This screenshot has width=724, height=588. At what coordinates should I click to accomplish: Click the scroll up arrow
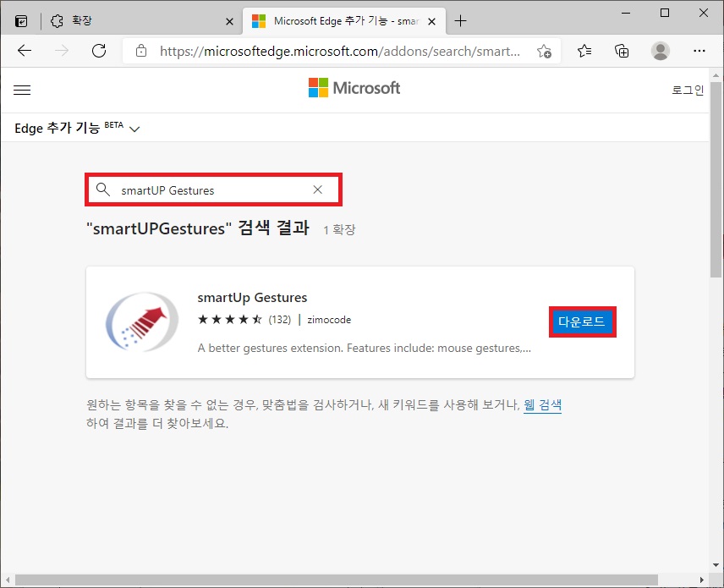[716, 74]
